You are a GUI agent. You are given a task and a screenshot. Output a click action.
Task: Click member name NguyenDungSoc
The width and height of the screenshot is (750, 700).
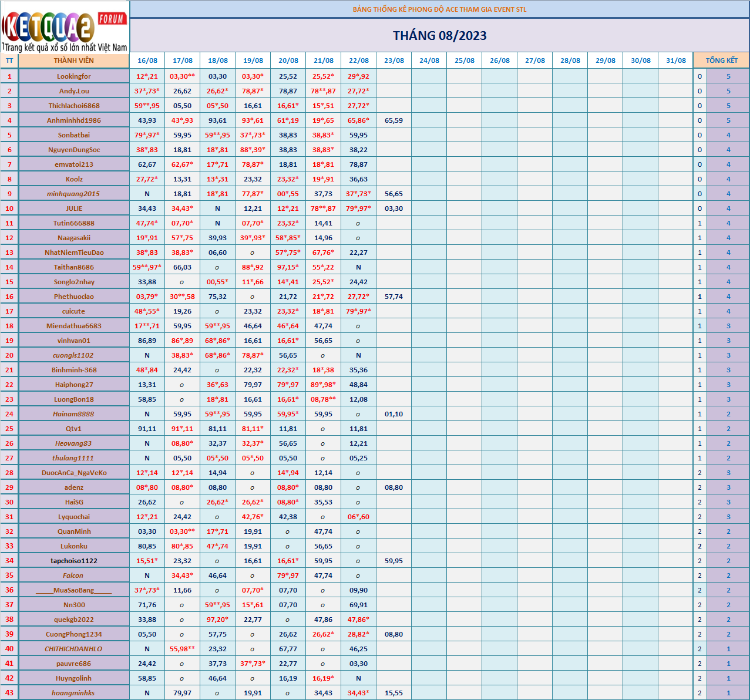click(x=74, y=150)
